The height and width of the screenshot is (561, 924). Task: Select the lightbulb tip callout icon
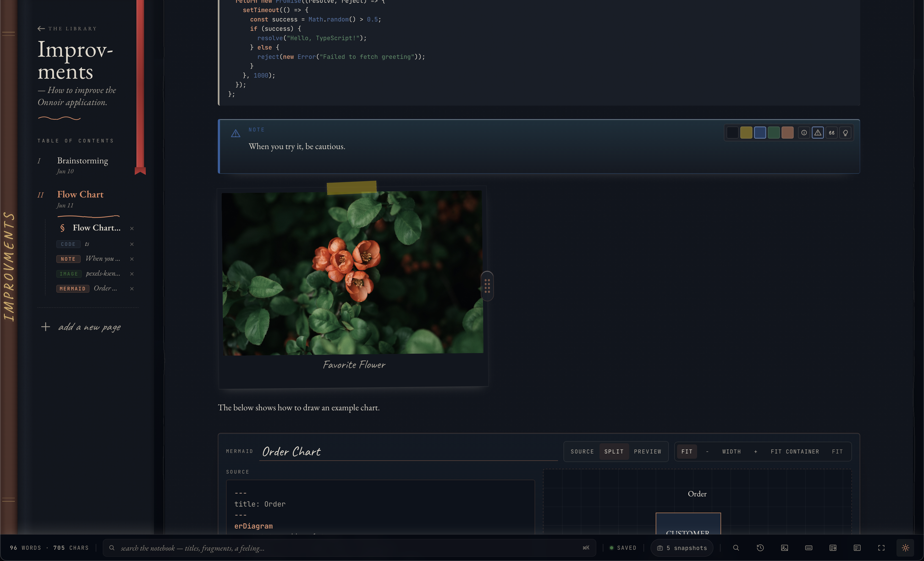point(845,133)
